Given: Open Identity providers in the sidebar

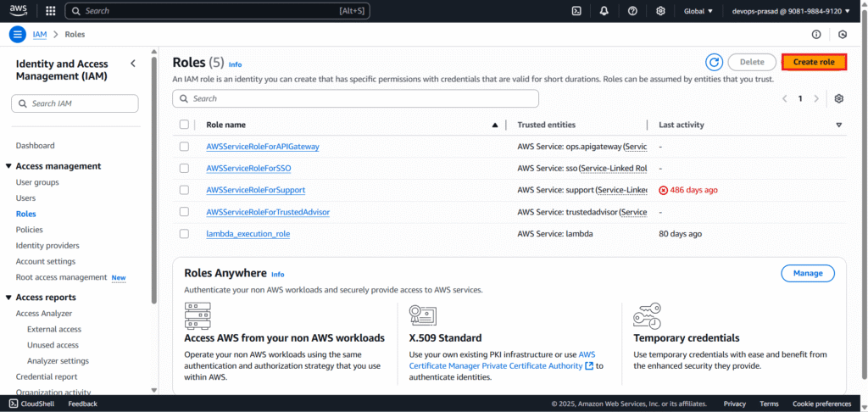Looking at the screenshot, I should point(47,245).
